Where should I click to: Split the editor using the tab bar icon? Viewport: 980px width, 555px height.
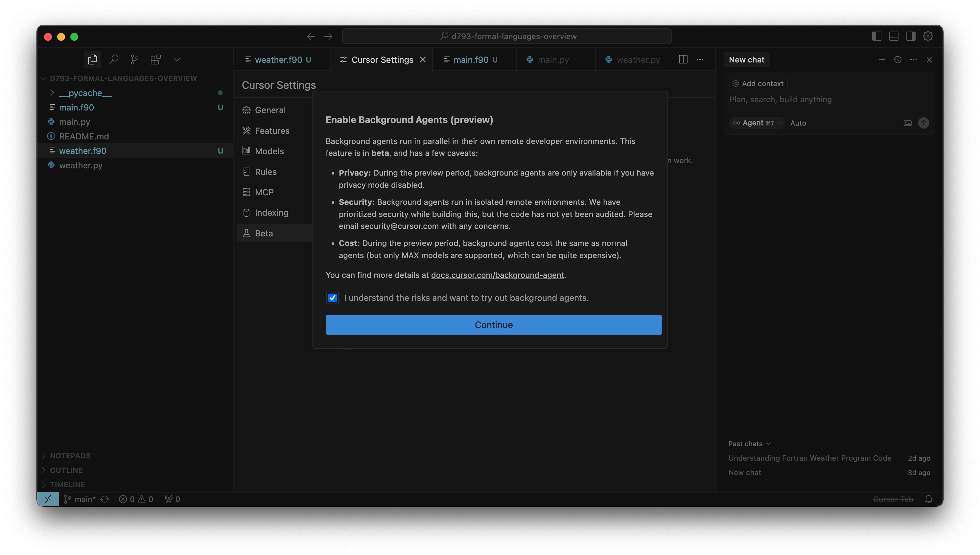point(683,60)
